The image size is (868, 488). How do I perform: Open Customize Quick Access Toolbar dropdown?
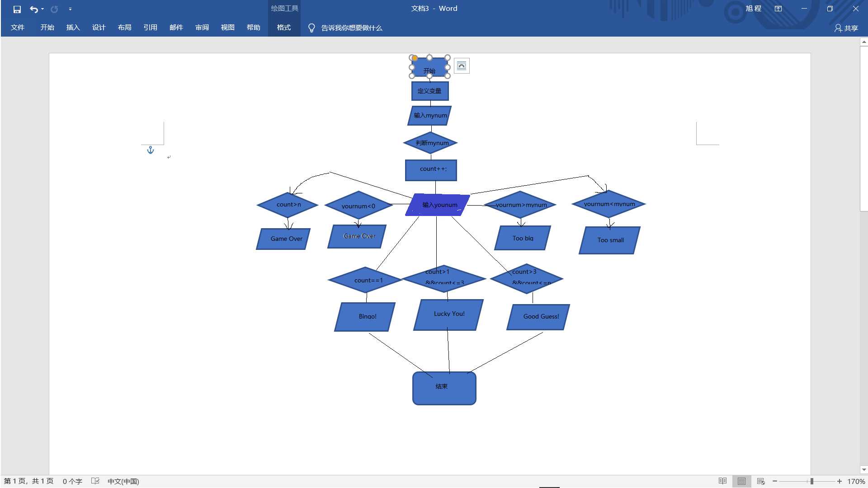[x=70, y=9]
